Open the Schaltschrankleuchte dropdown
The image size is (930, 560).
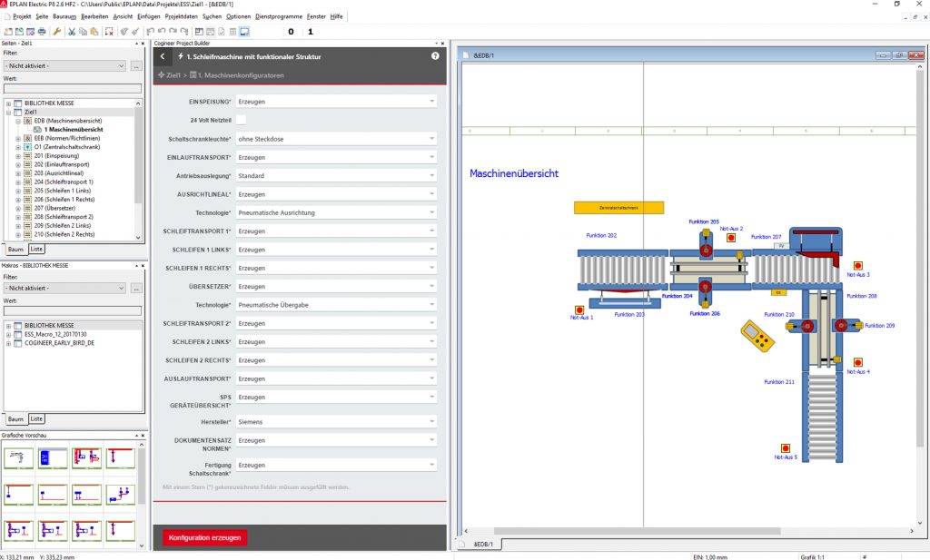336,139
